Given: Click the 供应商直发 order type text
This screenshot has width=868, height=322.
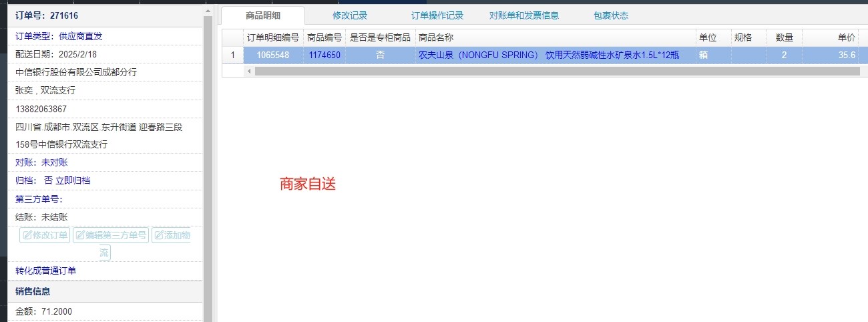Looking at the screenshot, I should pos(81,36).
